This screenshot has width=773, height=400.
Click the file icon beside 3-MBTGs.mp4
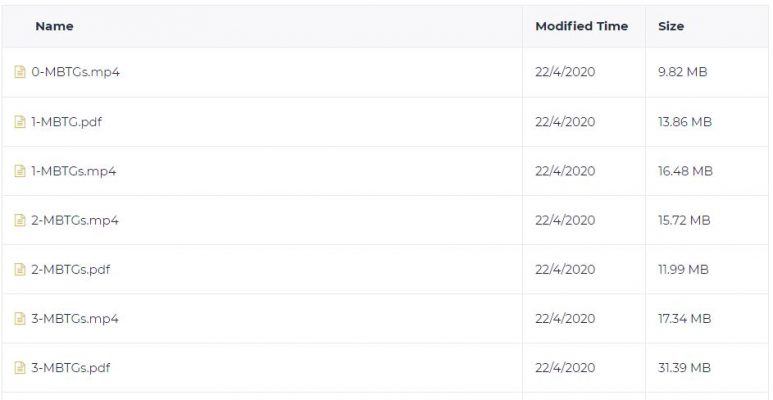click(20, 319)
